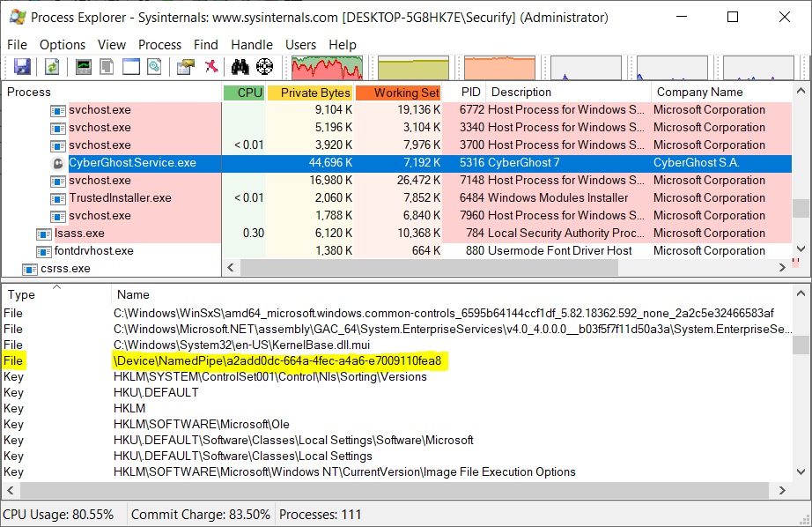Click the red-green CPU usage mini graph
The image size is (812, 527).
pos(327,67)
